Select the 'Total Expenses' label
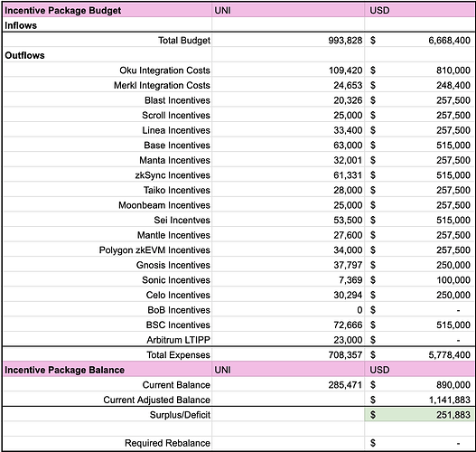Screen dimensions: 476x452 click(178, 354)
